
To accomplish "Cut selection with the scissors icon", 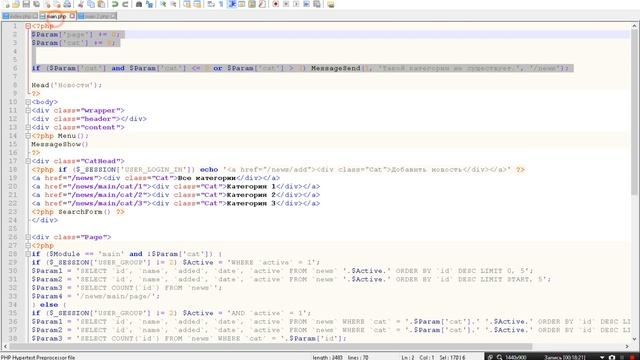I will tap(80, 4).
